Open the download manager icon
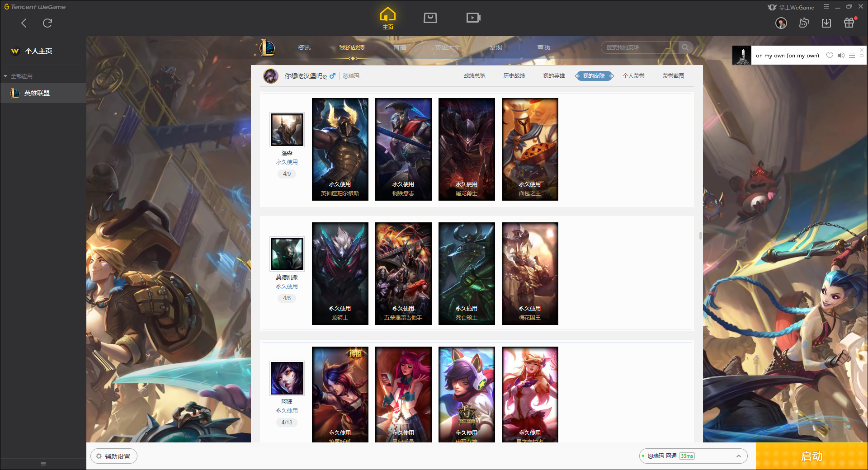Image resolution: width=868 pixels, height=470 pixels. click(826, 23)
